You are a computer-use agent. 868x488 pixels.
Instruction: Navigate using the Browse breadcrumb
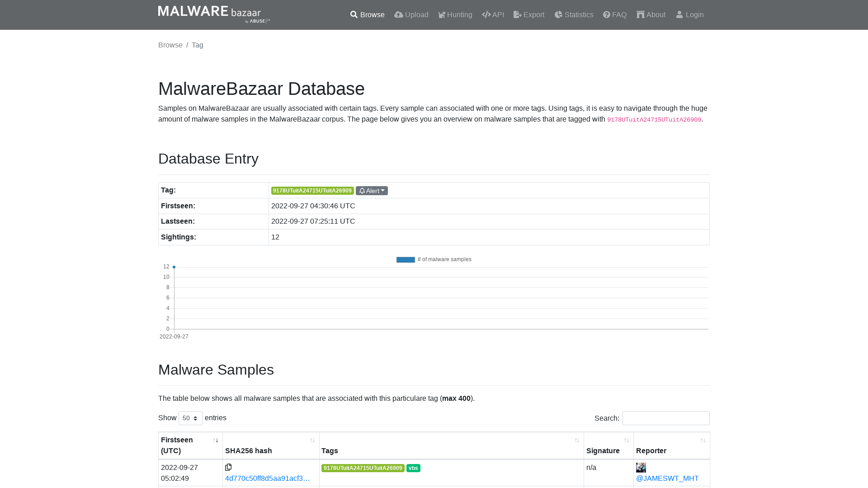tap(170, 45)
